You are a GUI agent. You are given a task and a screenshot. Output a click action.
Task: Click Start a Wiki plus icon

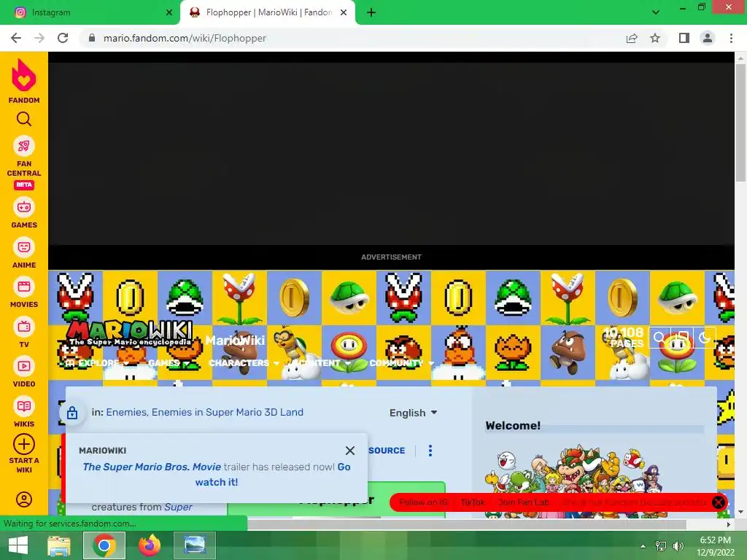click(24, 444)
